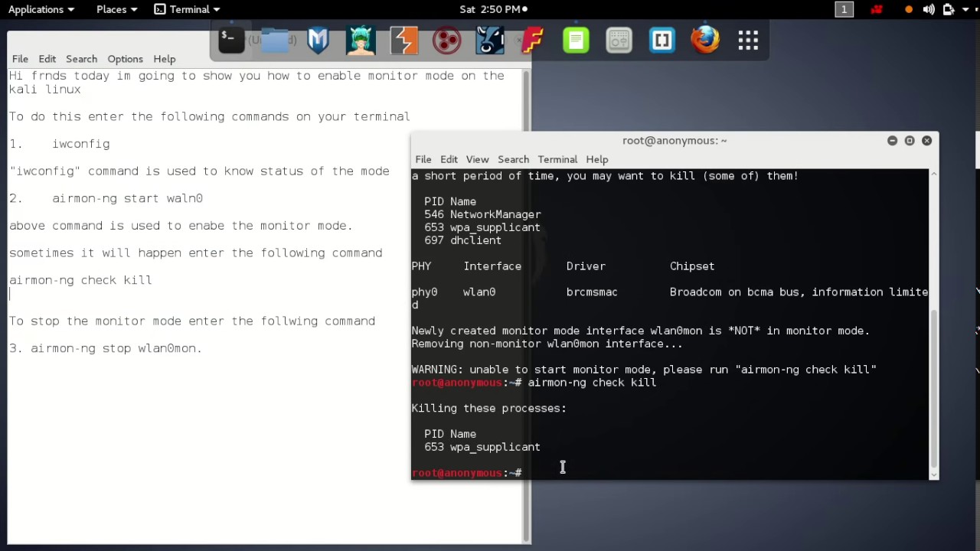Open Edit menu in terminal window

[x=449, y=159]
